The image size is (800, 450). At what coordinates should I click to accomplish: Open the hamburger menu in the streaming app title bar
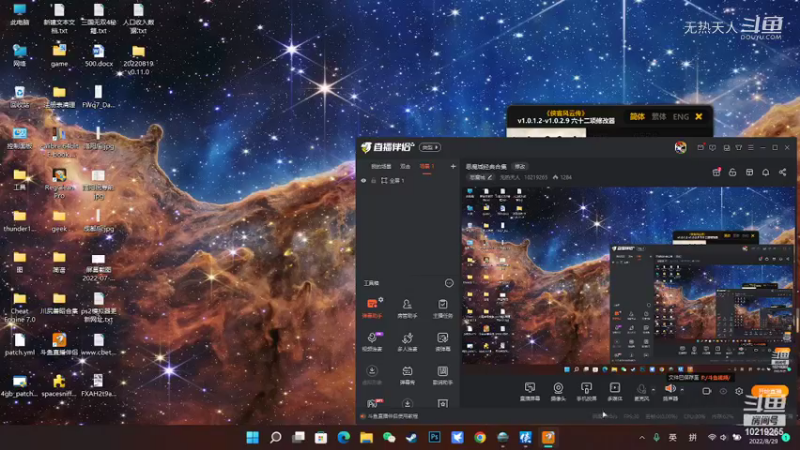click(x=751, y=147)
